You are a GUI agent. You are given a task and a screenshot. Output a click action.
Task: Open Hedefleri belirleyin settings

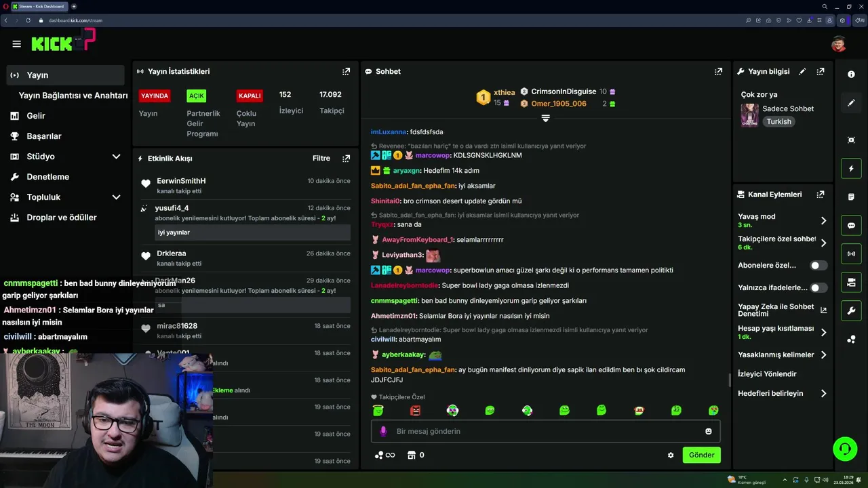[x=783, y=393]
